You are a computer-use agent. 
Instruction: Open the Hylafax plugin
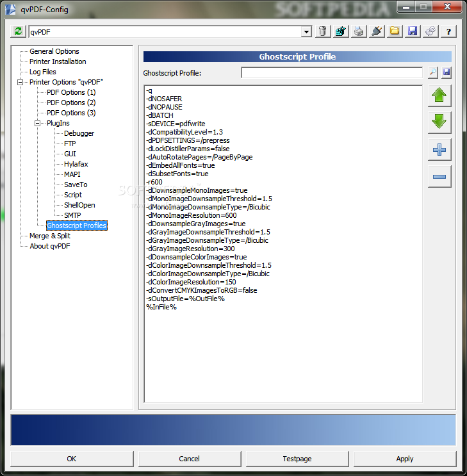click(x=76, y=164)
